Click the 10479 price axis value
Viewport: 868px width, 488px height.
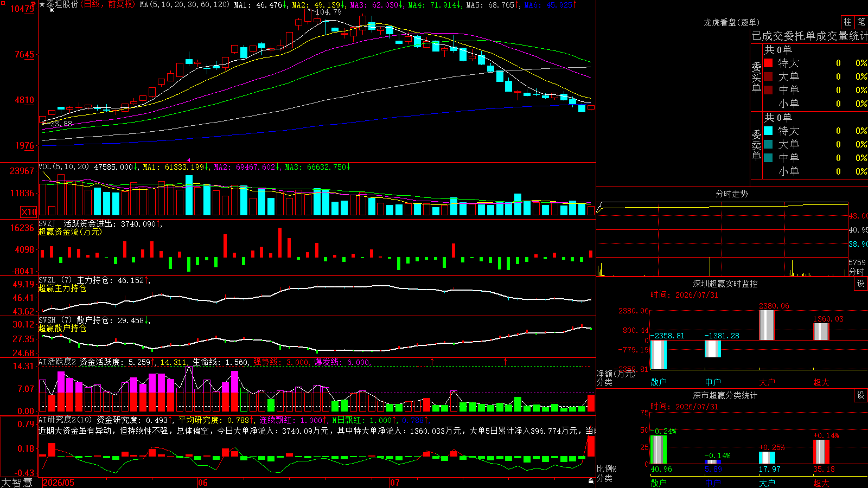tap(23, 9)
